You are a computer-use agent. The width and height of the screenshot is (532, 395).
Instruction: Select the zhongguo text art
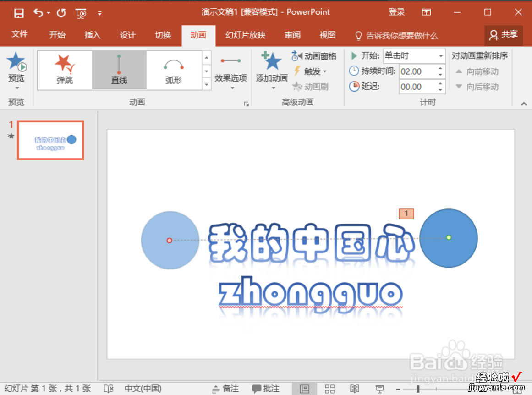(310, 295)
